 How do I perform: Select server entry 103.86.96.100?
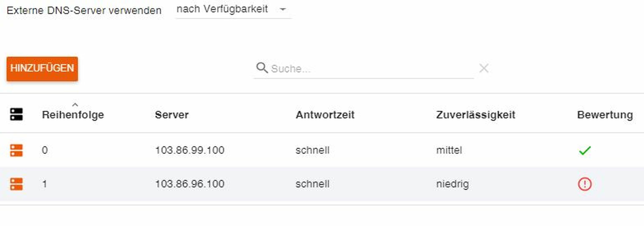pyautogui.click(x=190, y=184)
